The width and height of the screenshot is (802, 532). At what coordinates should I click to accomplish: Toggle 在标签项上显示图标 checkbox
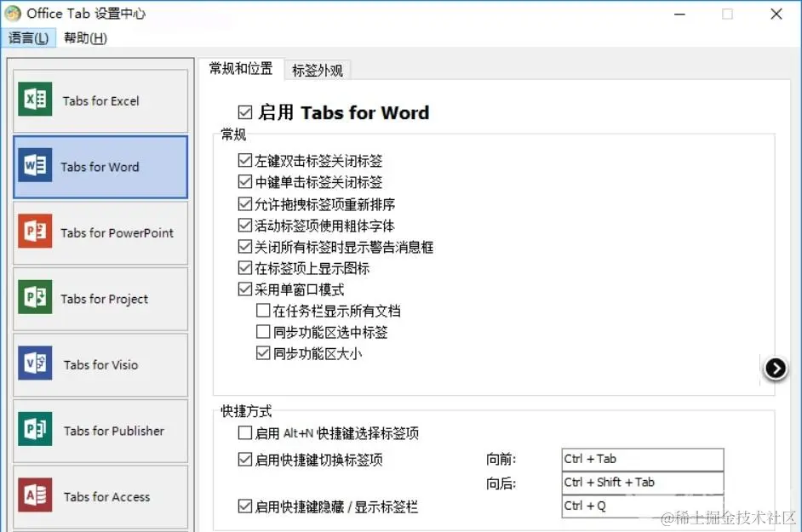point(245,267)
